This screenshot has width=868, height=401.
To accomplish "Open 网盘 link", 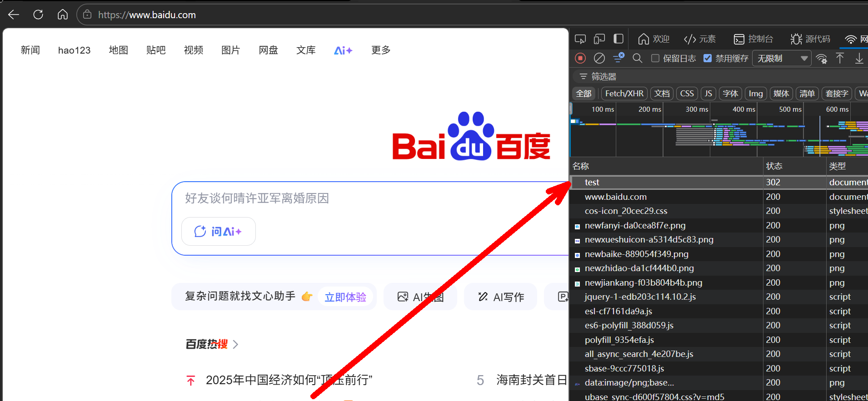I will tap(269, 50).
